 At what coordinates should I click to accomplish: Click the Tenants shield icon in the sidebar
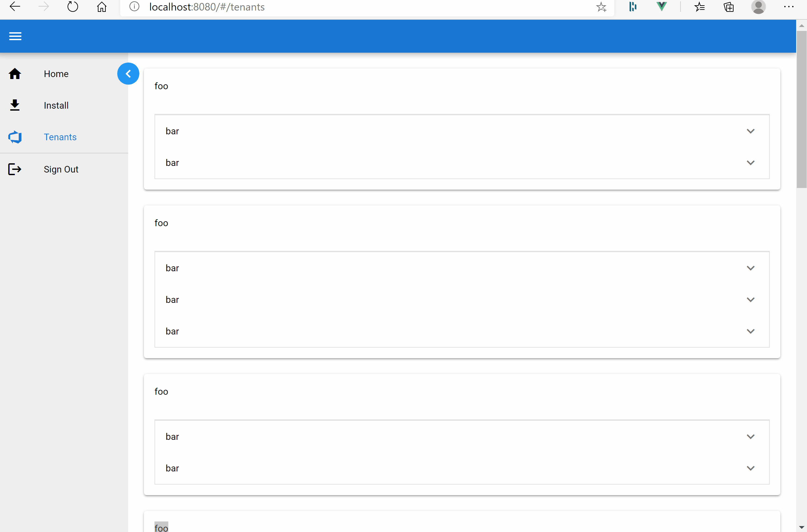coord(15,137)
